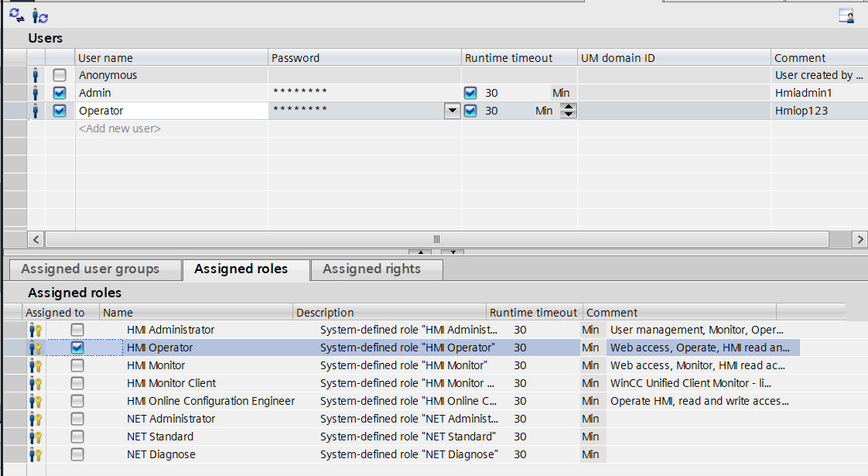
Task: Click the user icon beside Admin
Action: click(x=36, y=93)
